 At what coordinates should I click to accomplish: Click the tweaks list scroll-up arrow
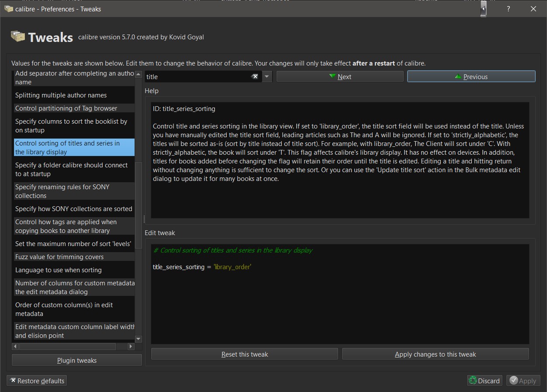[138, 74]
